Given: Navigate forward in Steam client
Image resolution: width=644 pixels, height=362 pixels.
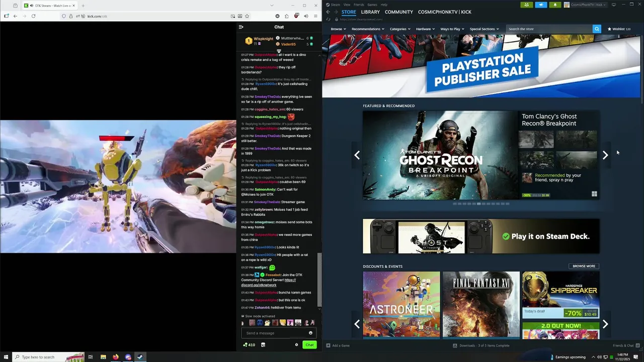Looking at the screenshot, I should click(x=336, y=12).
